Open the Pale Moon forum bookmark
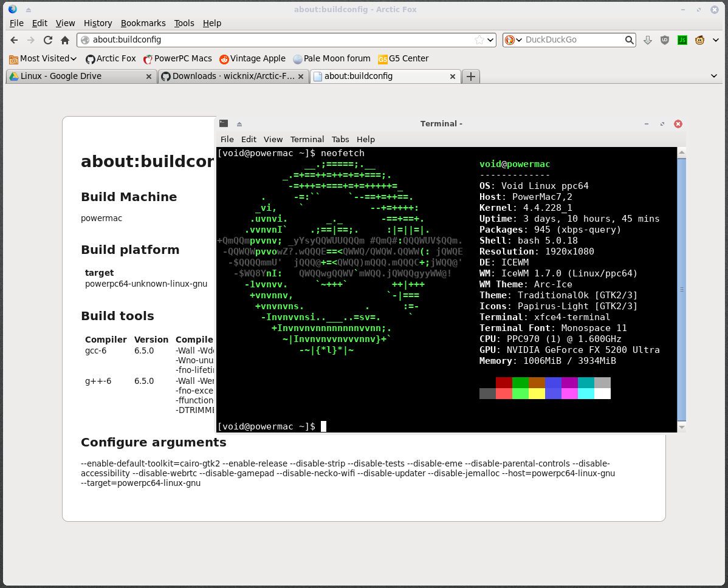The width and height of the screenshot is (728, 588). click(x=332, y=58)
